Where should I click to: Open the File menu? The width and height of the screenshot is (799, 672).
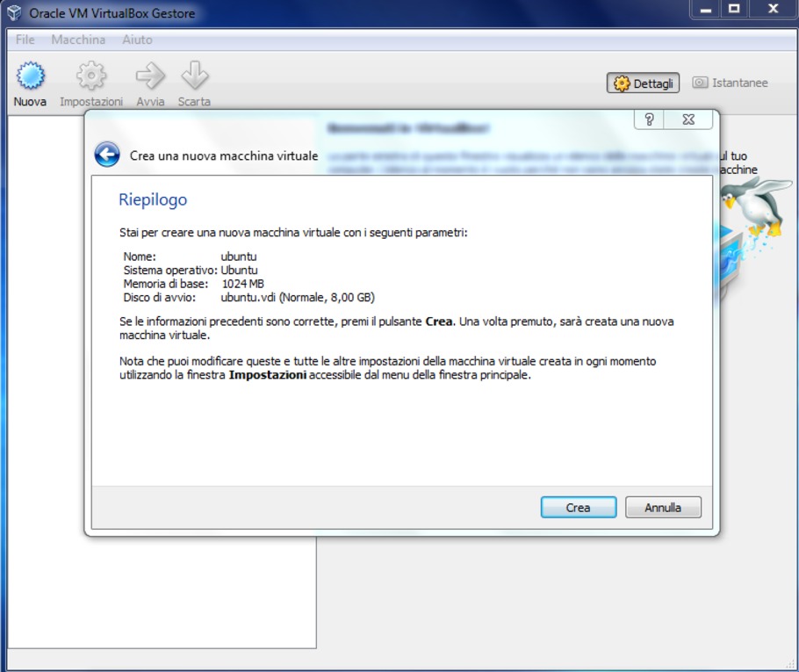pos(25,40)
